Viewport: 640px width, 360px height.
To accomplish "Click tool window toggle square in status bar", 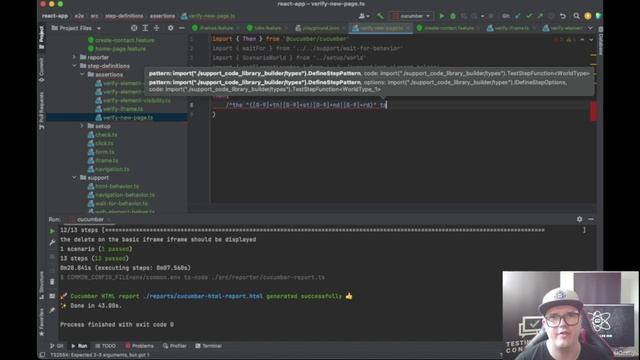I will tap(42, 355).
